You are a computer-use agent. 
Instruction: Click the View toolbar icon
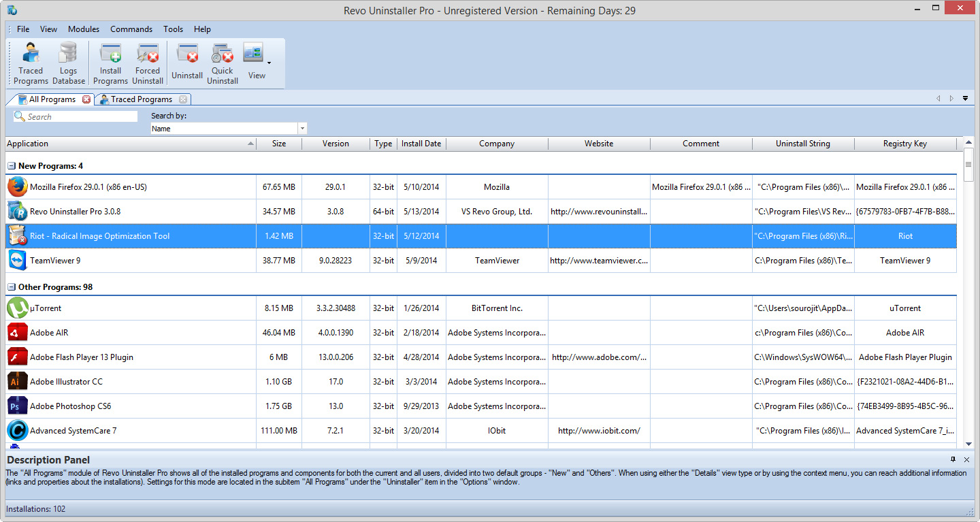pos(254,53)
